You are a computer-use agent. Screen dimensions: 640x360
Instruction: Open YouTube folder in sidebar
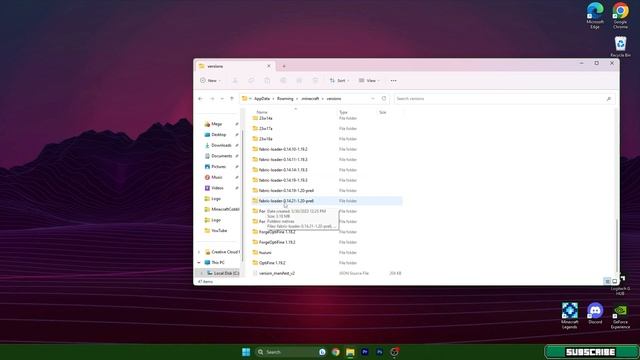[x=219, y=231]
